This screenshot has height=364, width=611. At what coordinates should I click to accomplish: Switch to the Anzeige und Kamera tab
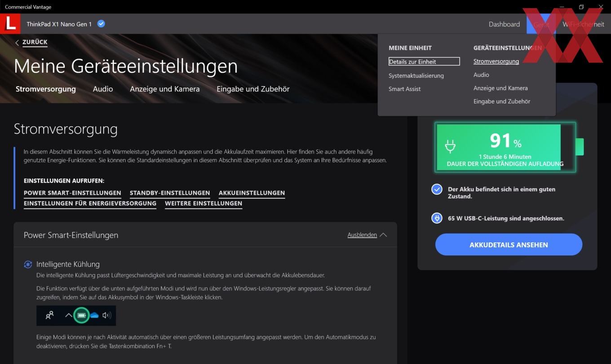pos(165,89)
